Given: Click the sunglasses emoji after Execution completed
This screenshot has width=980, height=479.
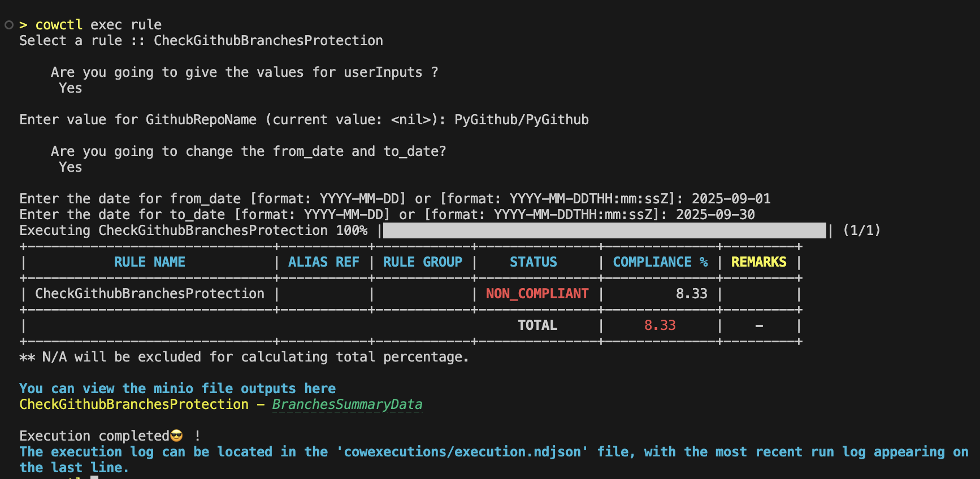Looking at the screenshot, I should pos(176,436).
